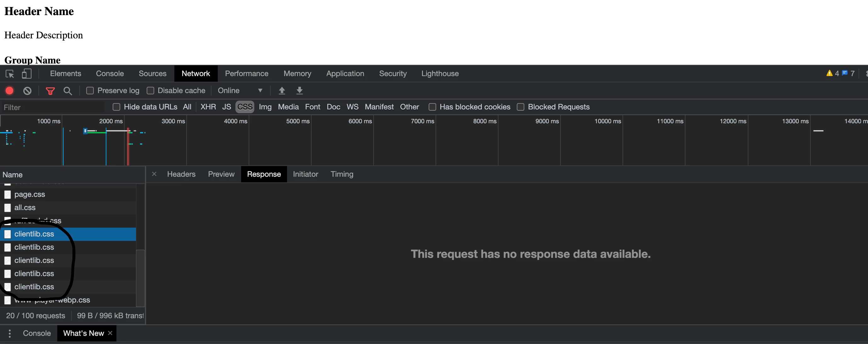The image size is (868, 344).
Task: Click the request list scrollbar thumb
Action: (x=140, y=278)
